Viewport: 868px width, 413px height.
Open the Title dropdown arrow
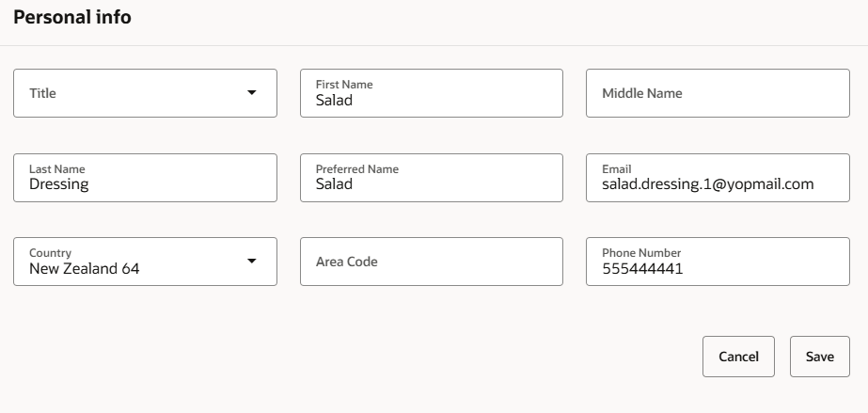pyautogui.click(x=251, y=93)
